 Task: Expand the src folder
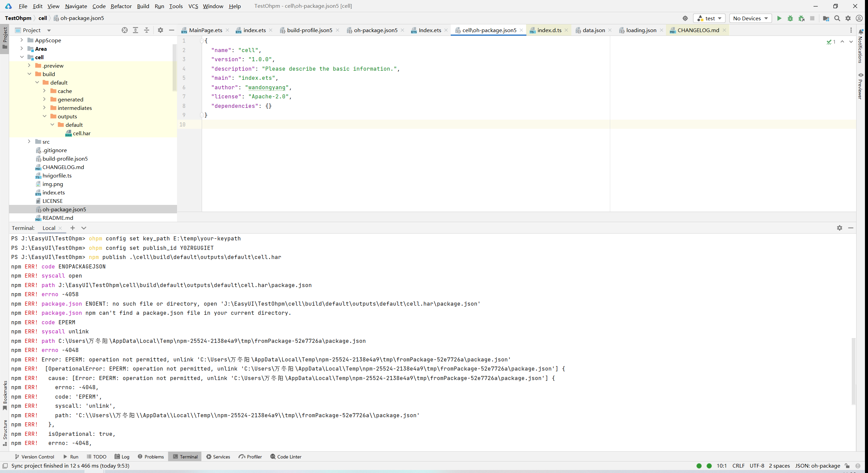pos(29,141)
